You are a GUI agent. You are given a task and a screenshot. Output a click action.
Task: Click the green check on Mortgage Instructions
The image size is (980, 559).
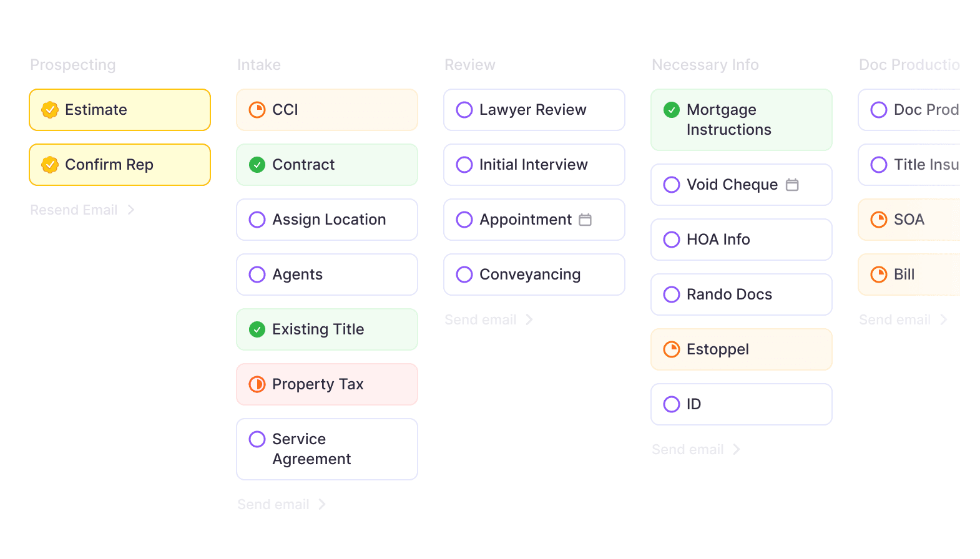(672, 110)
